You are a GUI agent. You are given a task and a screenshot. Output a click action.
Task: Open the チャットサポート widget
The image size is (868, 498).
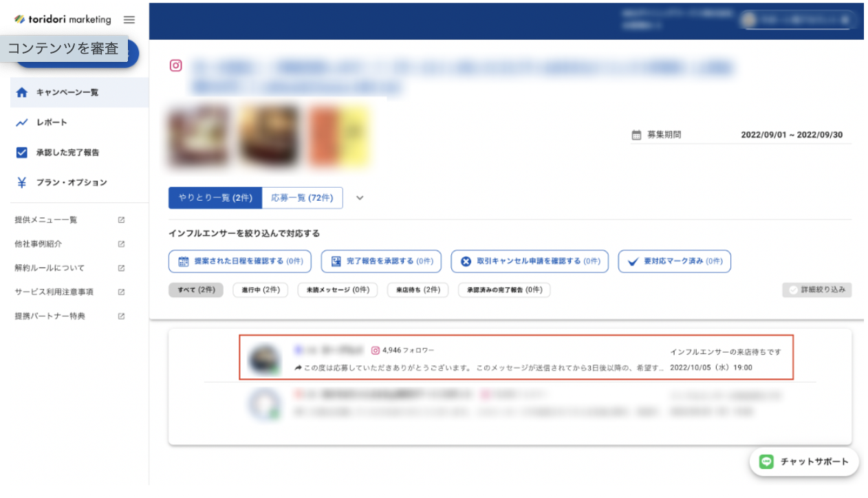point(804,462)
